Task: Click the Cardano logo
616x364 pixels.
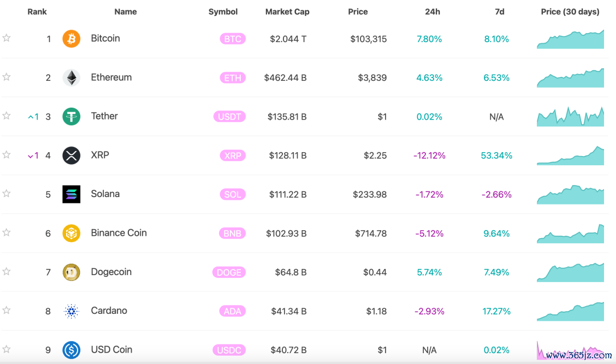Action: click(71, 311)
